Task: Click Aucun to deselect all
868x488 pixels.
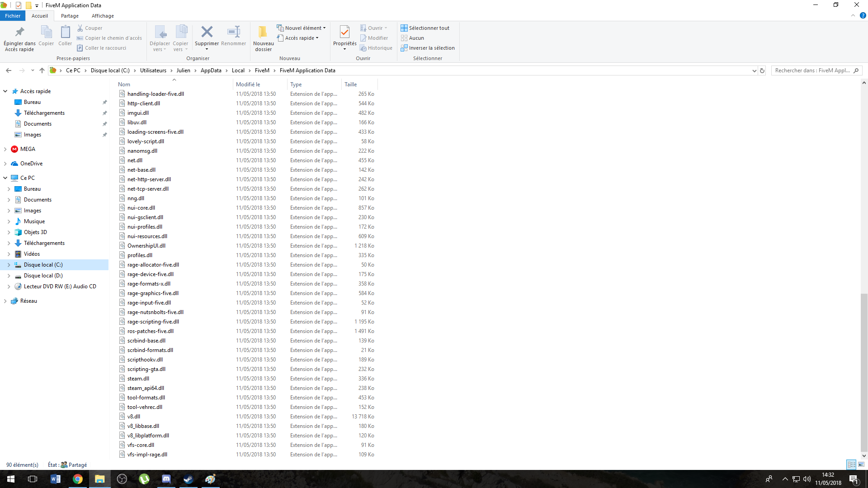Action: point(412,38)
